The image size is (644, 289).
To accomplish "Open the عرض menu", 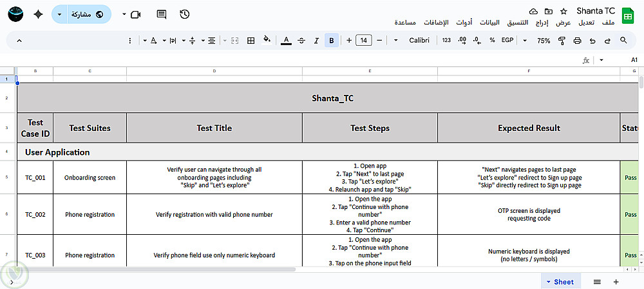I will [563, 22].
